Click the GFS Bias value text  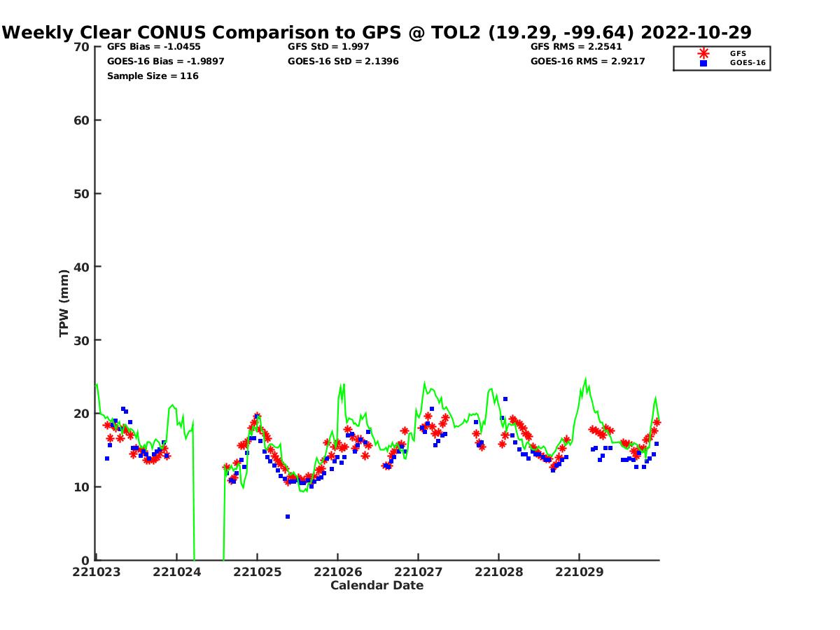pyautogui.click(x=153, y=47)
